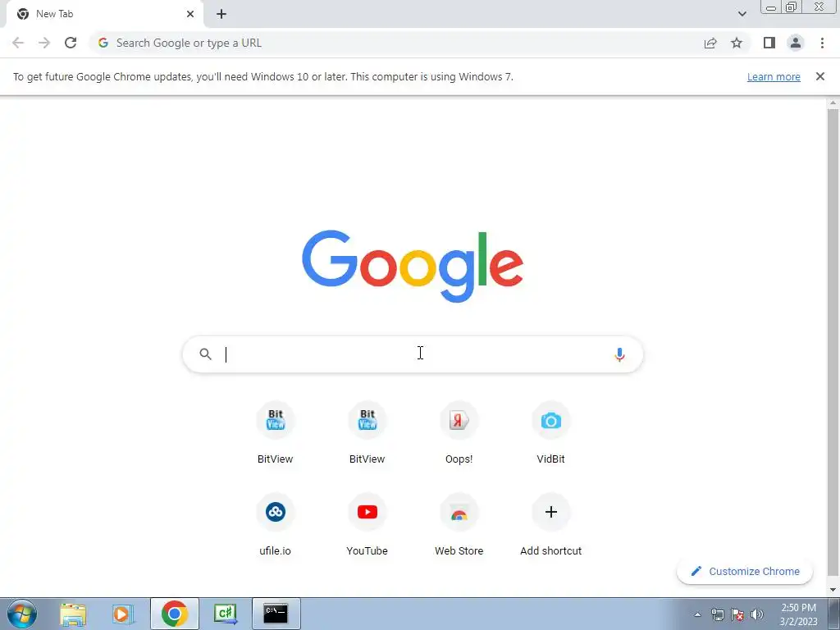Open the Windows Start menu
Image resolution: width=840 pixels, height=630 pixels.
(22, 614)
